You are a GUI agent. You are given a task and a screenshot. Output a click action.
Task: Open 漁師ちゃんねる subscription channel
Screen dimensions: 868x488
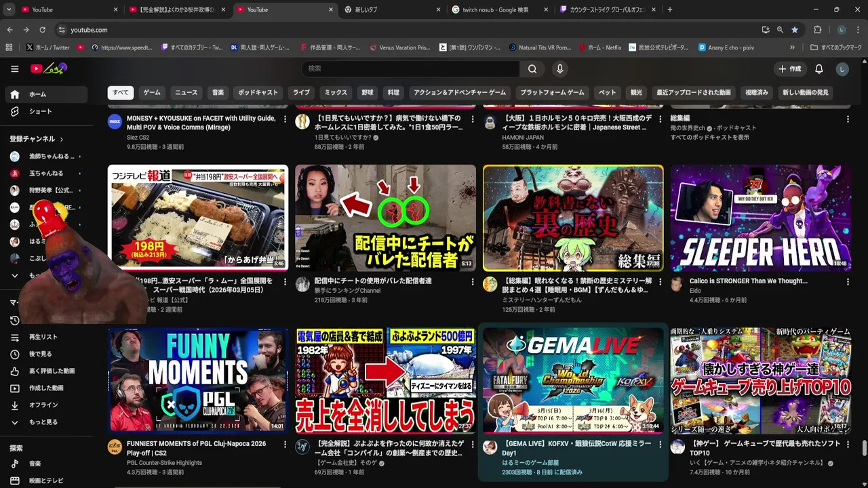(45, 157)
